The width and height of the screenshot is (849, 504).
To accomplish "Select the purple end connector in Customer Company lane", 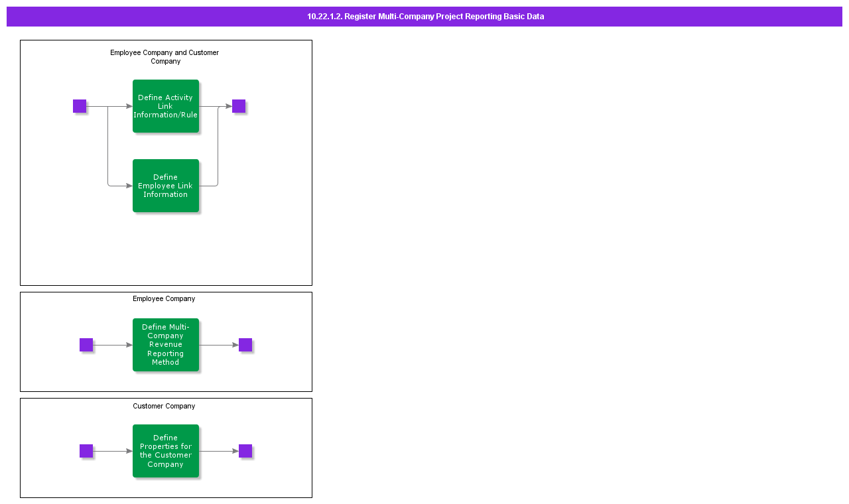I will point(245,451).
